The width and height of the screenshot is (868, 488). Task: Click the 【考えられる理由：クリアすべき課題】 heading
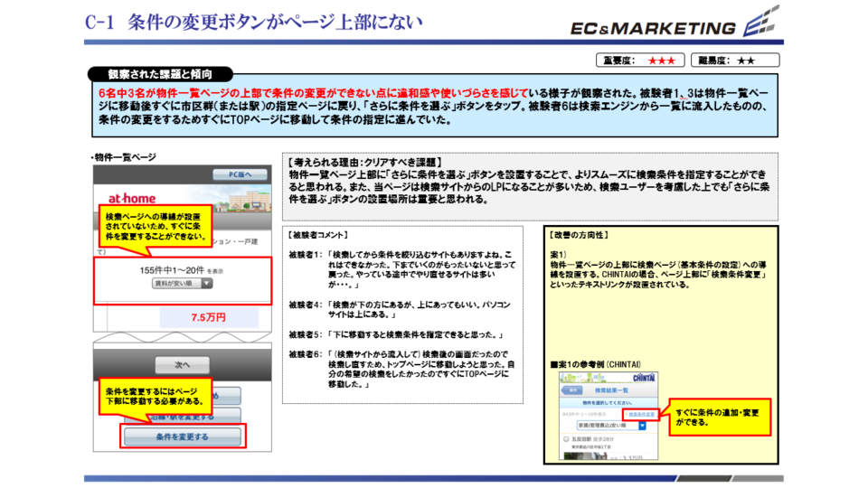click(x=365, y=162)
